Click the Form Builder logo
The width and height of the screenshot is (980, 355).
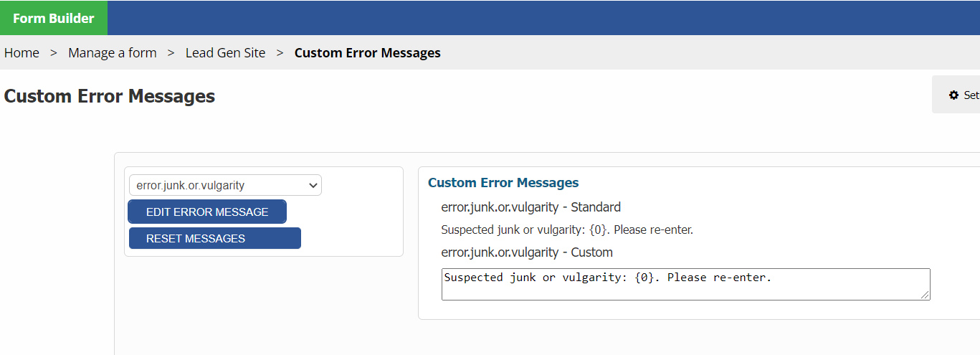pos(54,18)
